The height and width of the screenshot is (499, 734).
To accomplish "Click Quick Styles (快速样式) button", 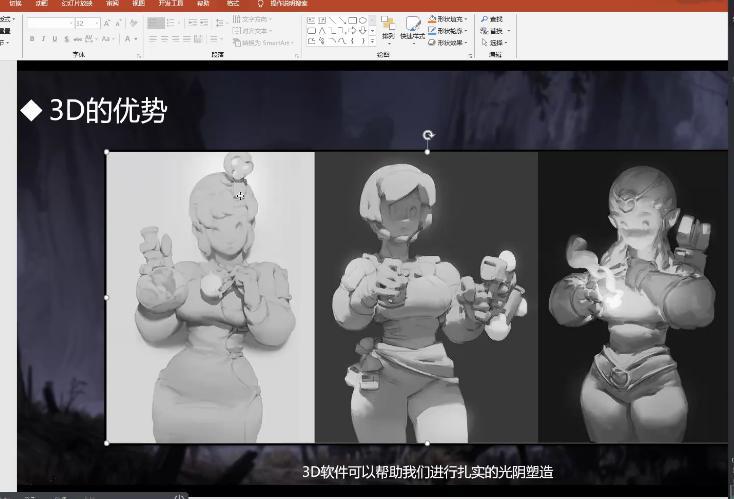I will pos(413,30).
